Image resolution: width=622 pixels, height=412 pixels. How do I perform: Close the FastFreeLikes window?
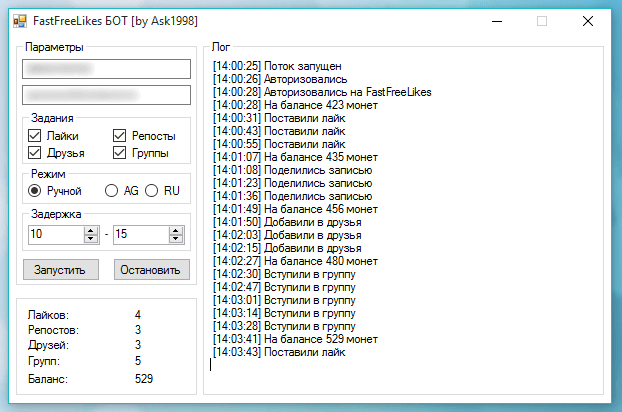588,21
